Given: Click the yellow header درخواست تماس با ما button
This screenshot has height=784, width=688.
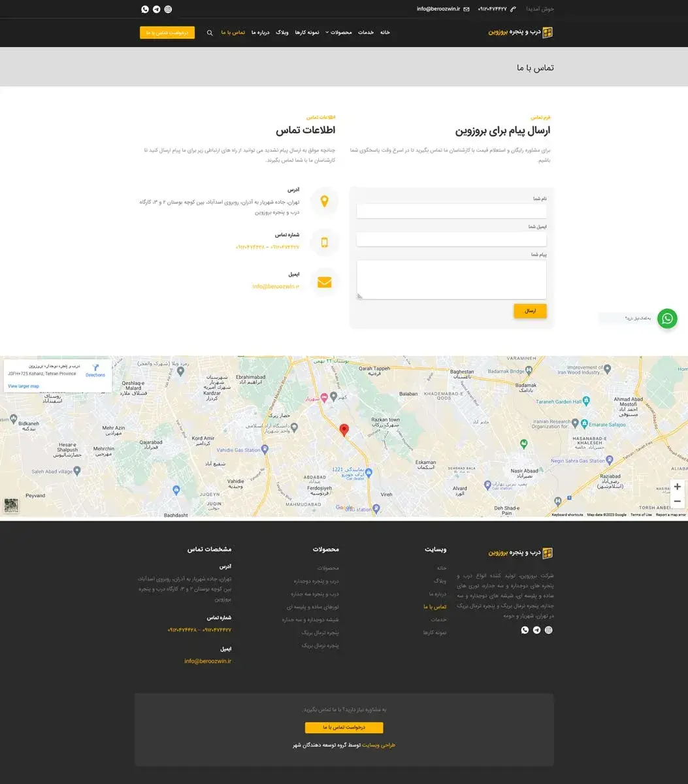Looking at the screenshot, I should (167, 33).
